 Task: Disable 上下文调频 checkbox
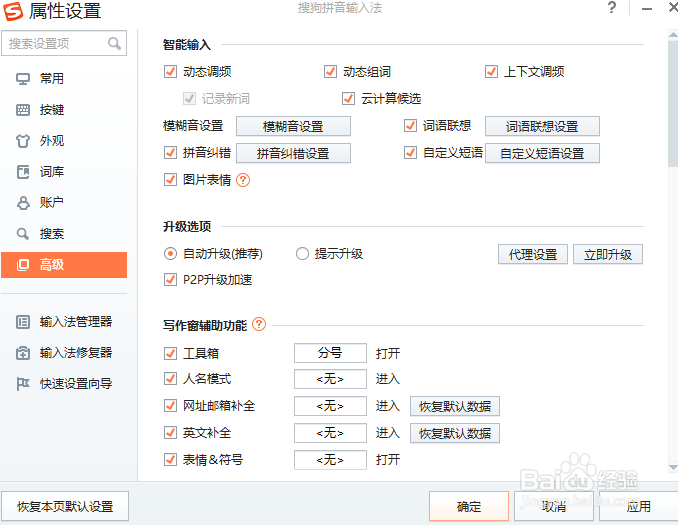pos(491,72)
